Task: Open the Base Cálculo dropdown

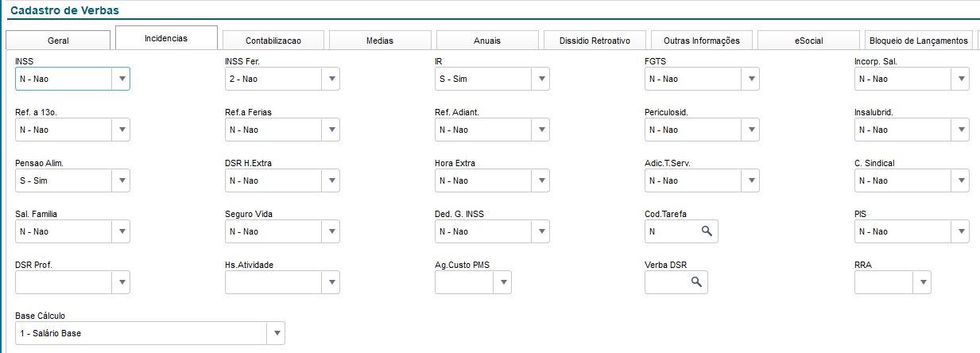Action: pos(276,333)
